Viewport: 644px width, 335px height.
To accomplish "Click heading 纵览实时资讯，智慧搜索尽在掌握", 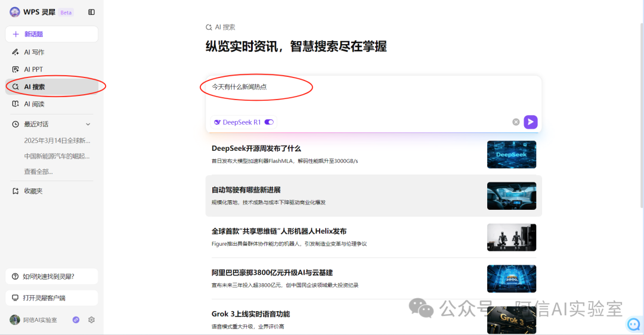I will tap(296, 46).
